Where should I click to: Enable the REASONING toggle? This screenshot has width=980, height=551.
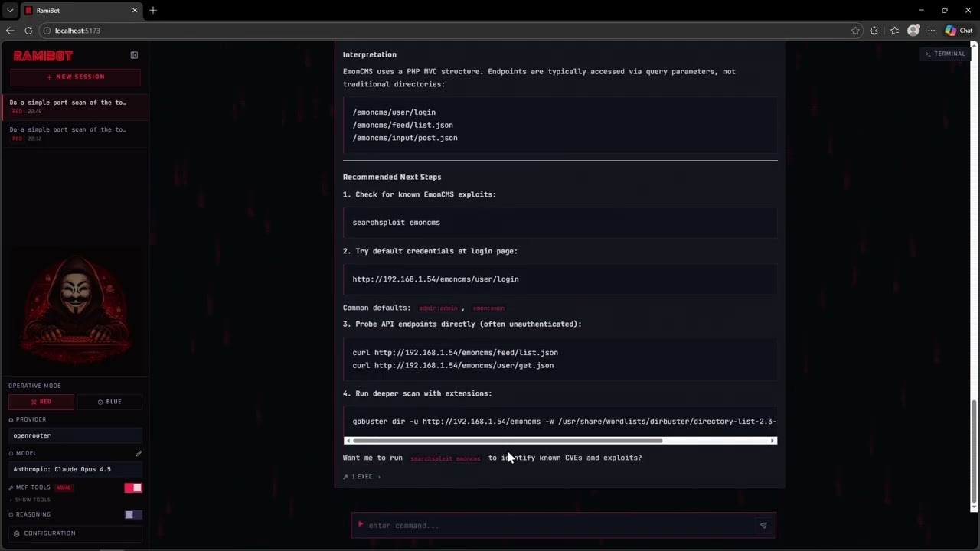point(132,514)
